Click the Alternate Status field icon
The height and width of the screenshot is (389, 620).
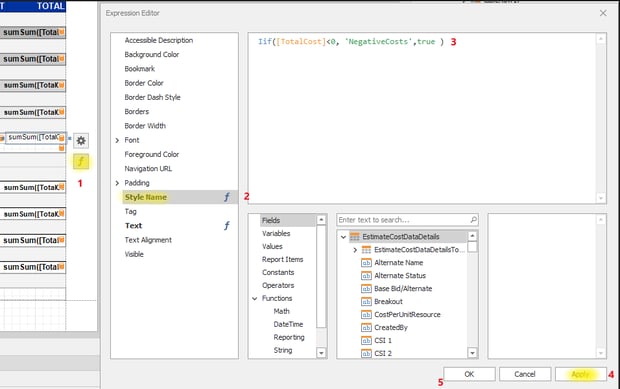click(x=366, y=276)
